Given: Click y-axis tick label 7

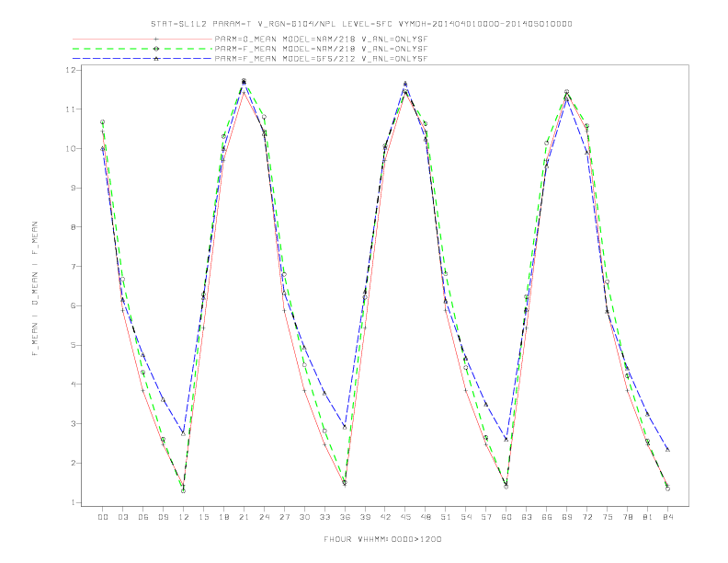Looking at the screenshot, I should 73,267.
